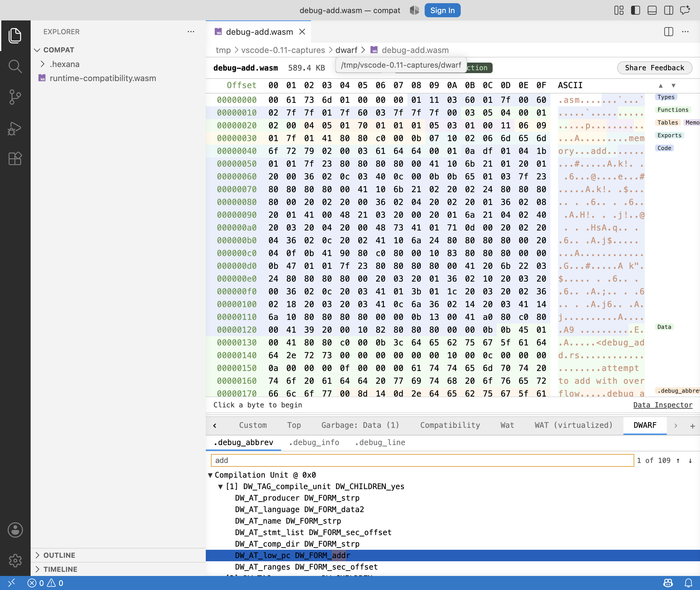This screenshot has height=590, width=700.
Task: Select the DWARF tab
Action: 645,425
